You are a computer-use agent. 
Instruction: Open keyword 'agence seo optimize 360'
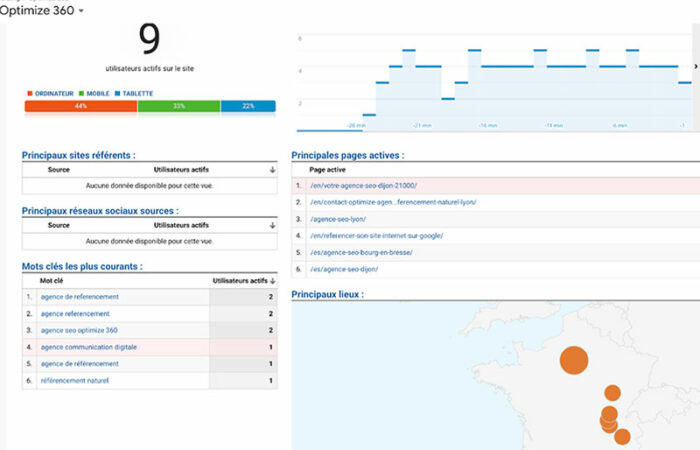[79, 330]
